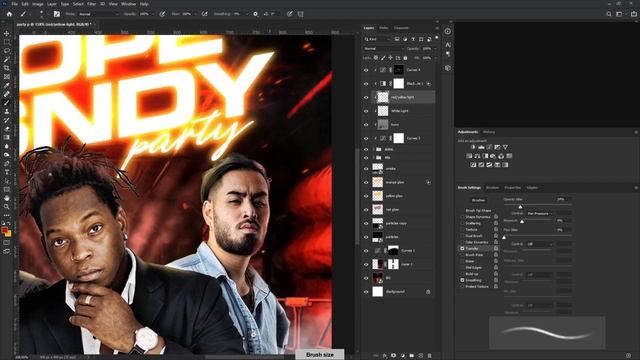Toggle the Smoothing checkbox in Brush Settings
The image size is (640, 360).
(462, 280)
